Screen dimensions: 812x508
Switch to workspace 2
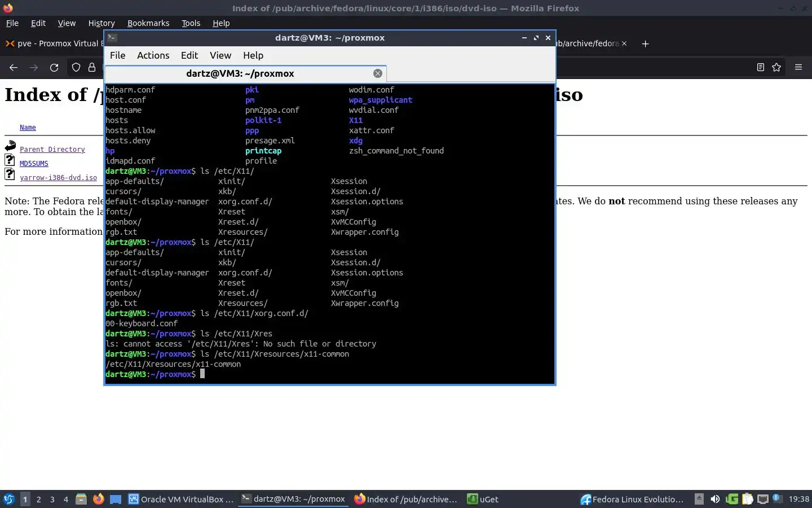coord(38,499)
